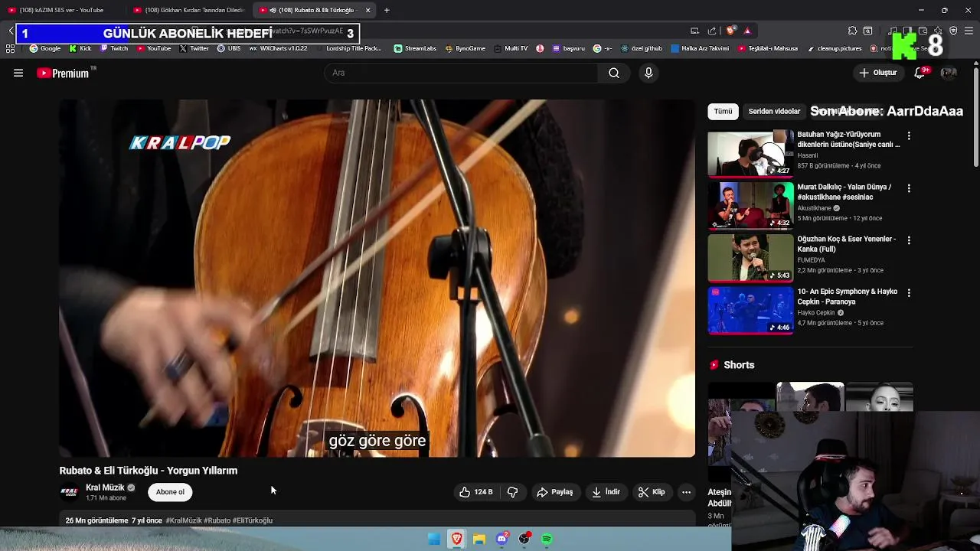Click Hayko Cepkin channel name
This screenshot has width=980, height=551.
(x=816, y=313)
